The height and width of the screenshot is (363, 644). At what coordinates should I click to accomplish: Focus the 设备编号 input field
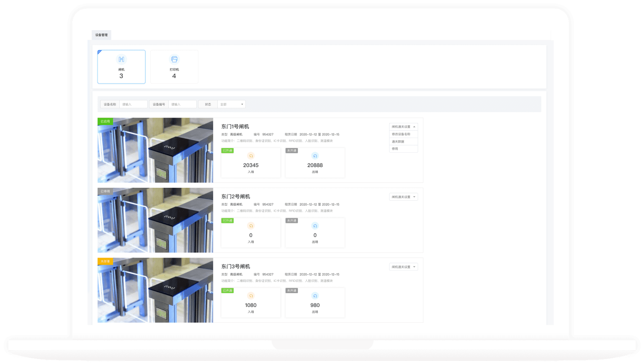[x=182, y=105]
